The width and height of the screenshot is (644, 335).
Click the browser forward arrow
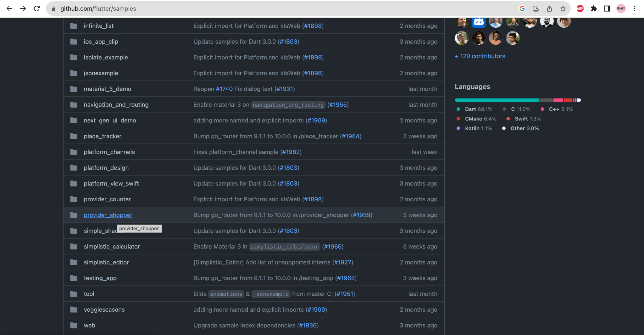(x=23, y=8)
